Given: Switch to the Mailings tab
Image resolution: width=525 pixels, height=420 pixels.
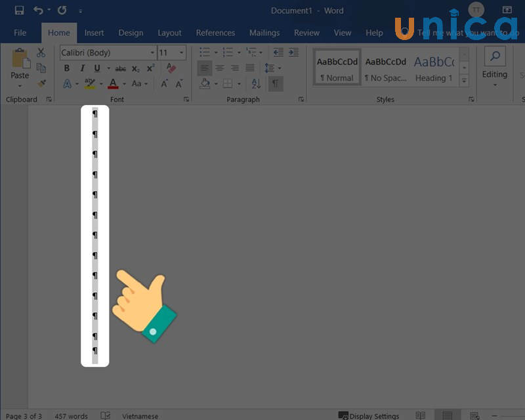Looking at the screenshot, I should 264,33.
